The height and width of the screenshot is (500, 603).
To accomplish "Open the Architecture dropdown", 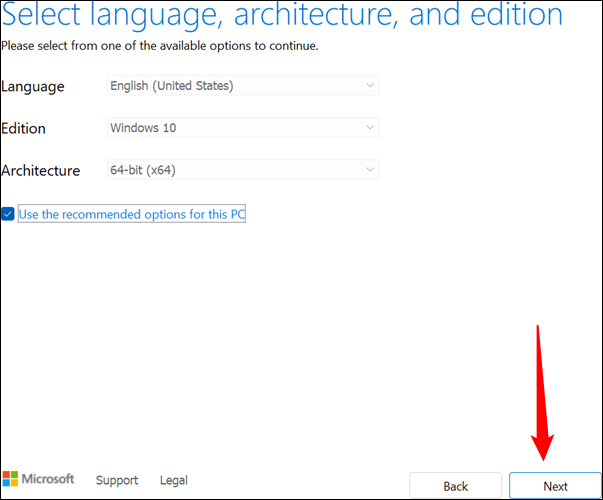I will click(x=243, y=170).
